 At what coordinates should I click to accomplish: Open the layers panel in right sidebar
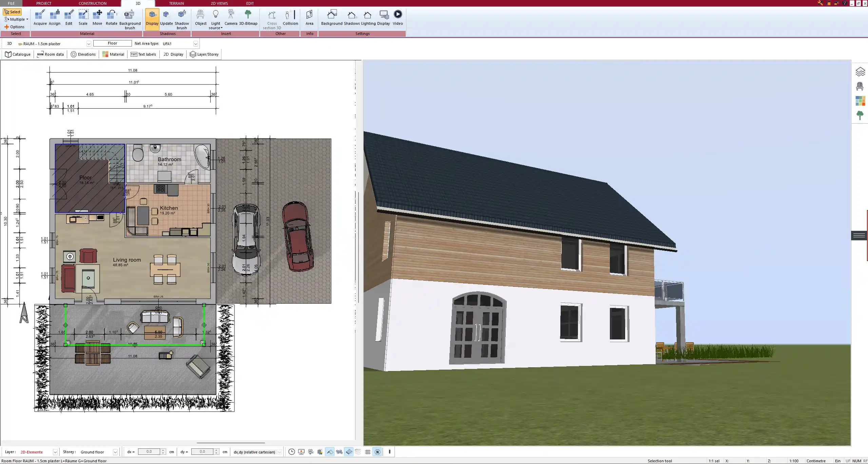pos(860,72)
